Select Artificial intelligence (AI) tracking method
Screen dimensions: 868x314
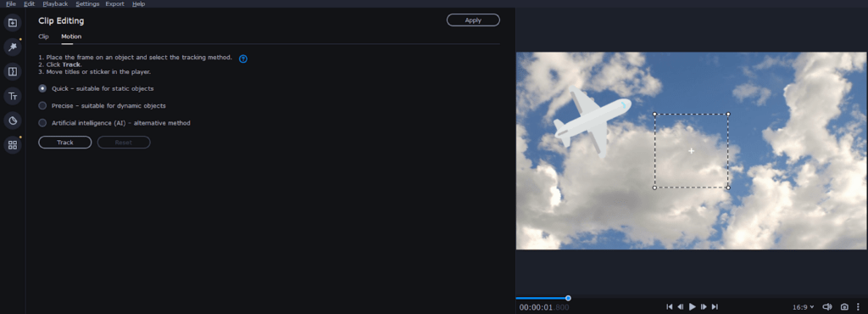[114, 123]
